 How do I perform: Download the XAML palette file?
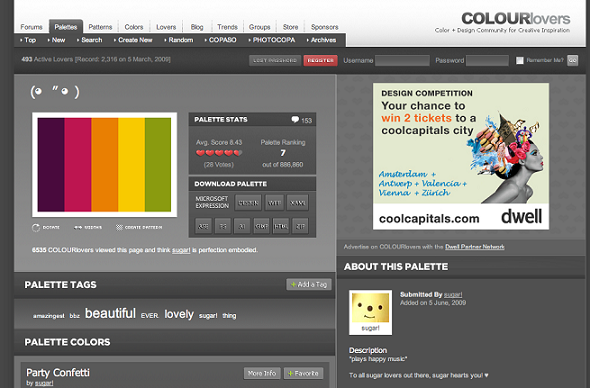[x=298, y=202]
